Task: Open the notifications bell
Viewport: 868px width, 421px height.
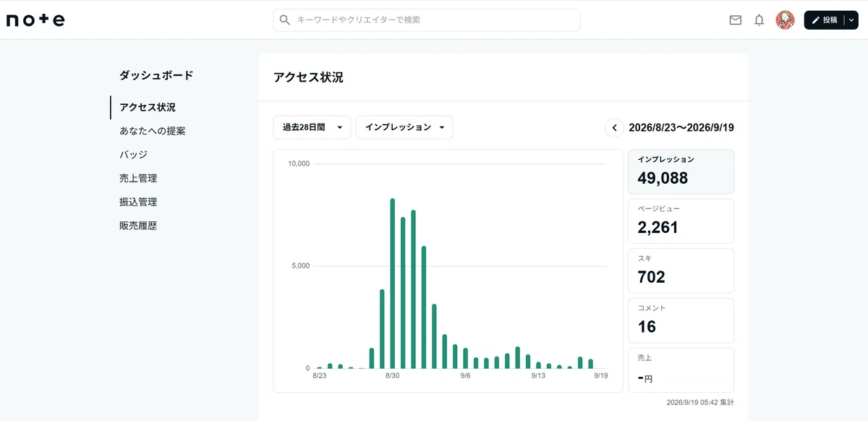Action: [759, 20]
